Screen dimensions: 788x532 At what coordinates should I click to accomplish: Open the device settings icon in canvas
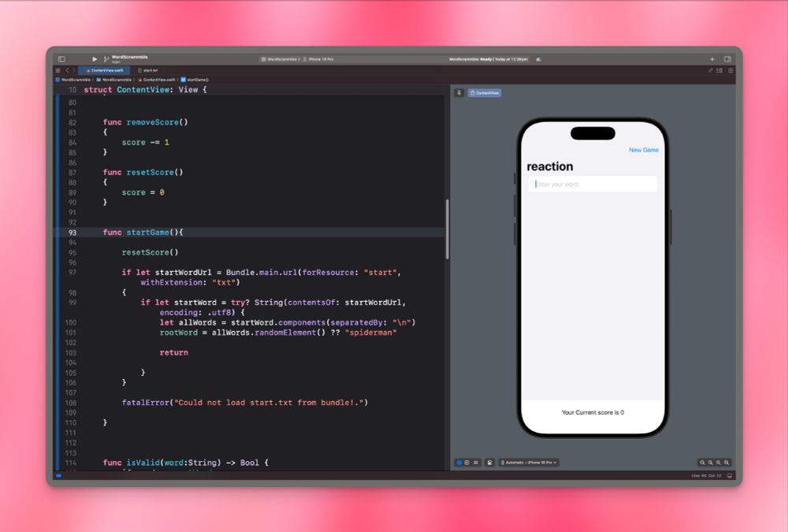tap(489, 463)
